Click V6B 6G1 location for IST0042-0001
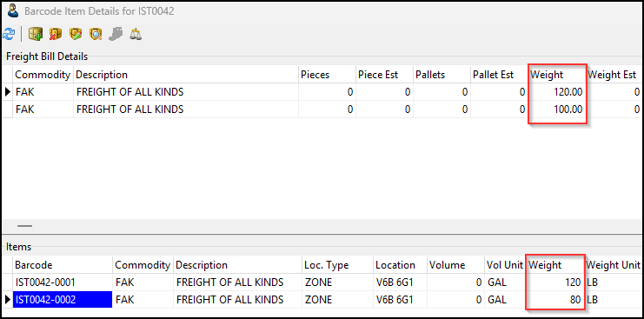Viewport: 644px width, 319px height. coord(400,282)
